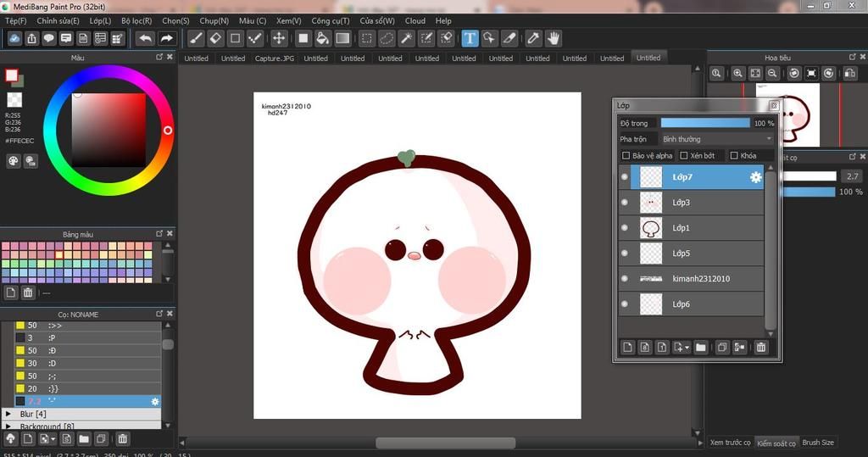Open the Tệp(F) menu
868x457 pixels.
(15, 20)
